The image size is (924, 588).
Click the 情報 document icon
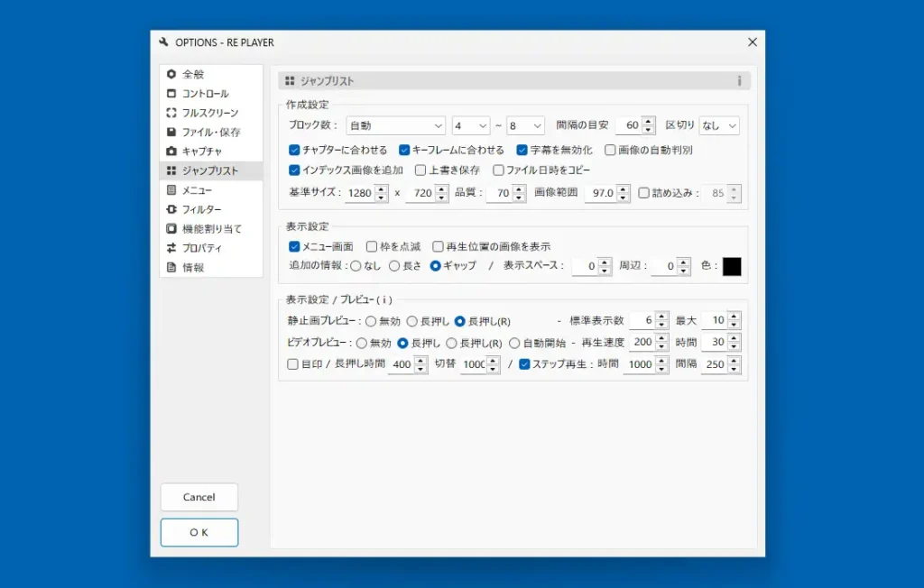point(171,265)
